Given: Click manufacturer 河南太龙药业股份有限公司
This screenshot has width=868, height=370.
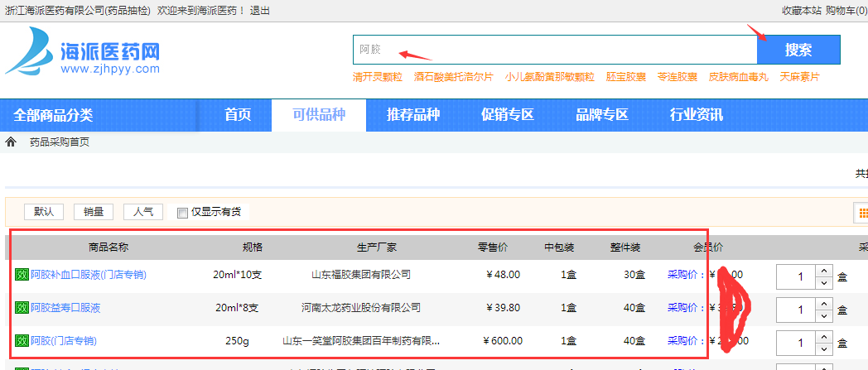Looking at the screenshot, I should 361,307.
